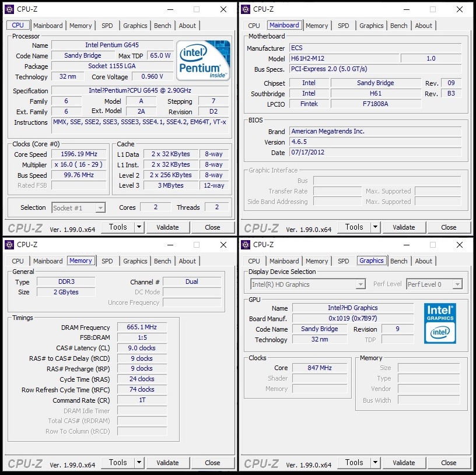
Task: Select the Memory tab in the Graphics window
Action: 317,261
